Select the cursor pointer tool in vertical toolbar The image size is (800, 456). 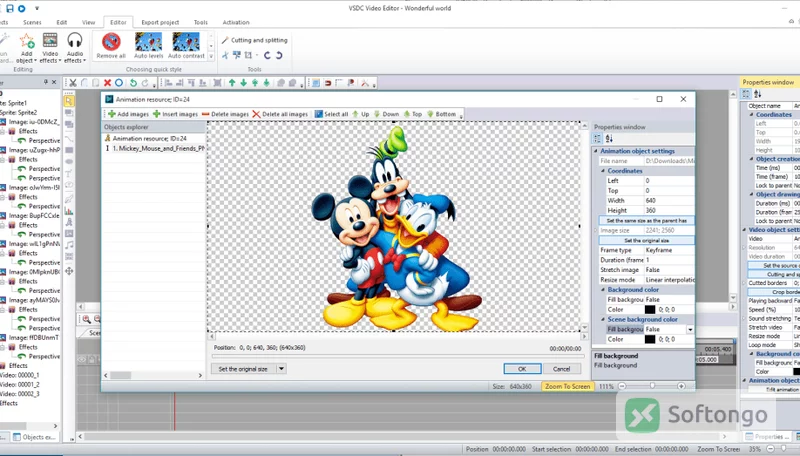click(x=69, y=101)
